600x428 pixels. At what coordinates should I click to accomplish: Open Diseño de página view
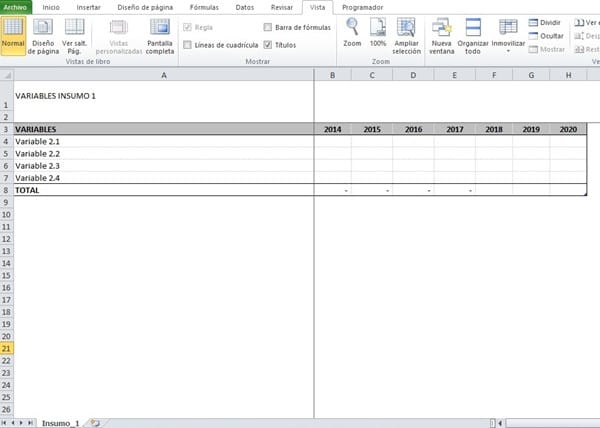point(43,36)
